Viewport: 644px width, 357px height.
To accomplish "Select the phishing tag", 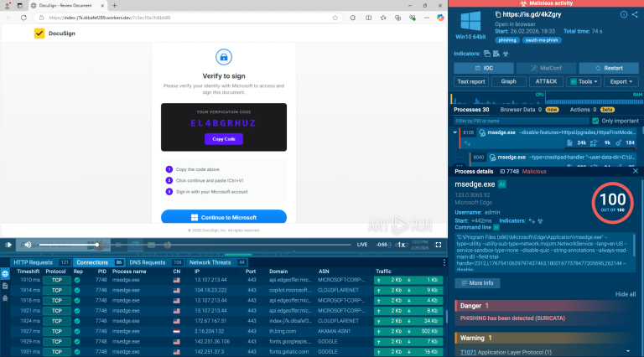I will click(507, 40).
